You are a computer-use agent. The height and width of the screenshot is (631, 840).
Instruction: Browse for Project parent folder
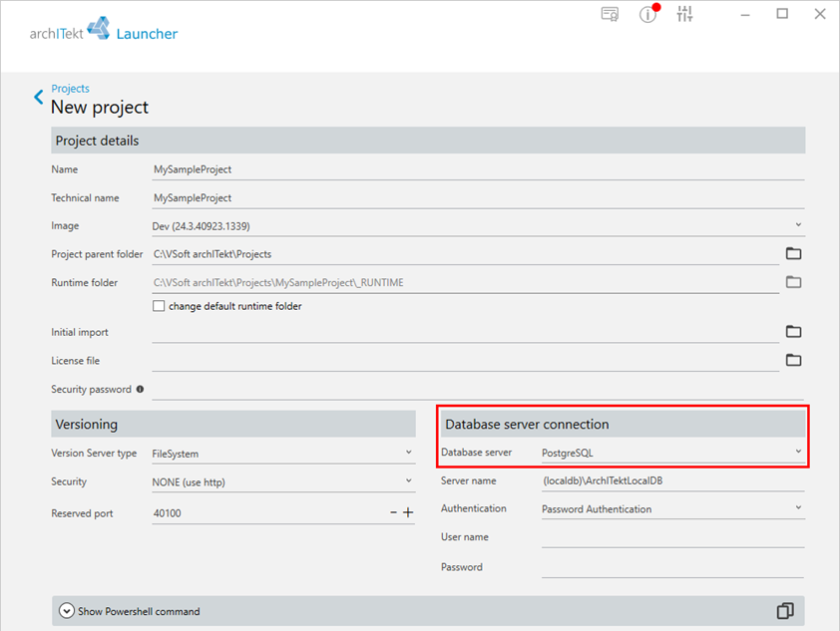click(x=793, y=253)
